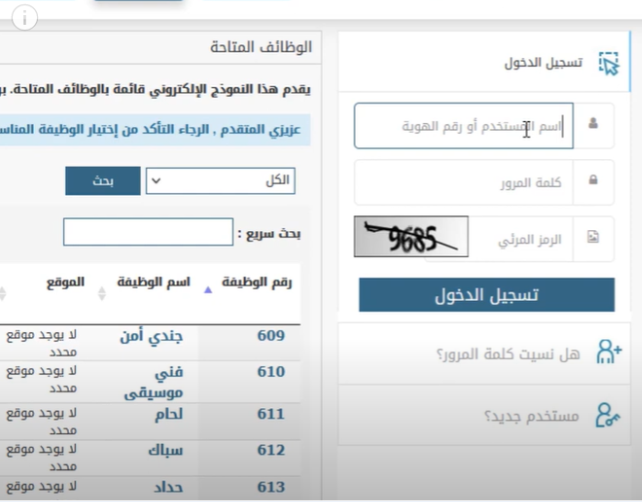Viewport: 642px width, 502px height.
Task: Click the new user icon beside مستخدم جديد
Action: click(608, 414)
